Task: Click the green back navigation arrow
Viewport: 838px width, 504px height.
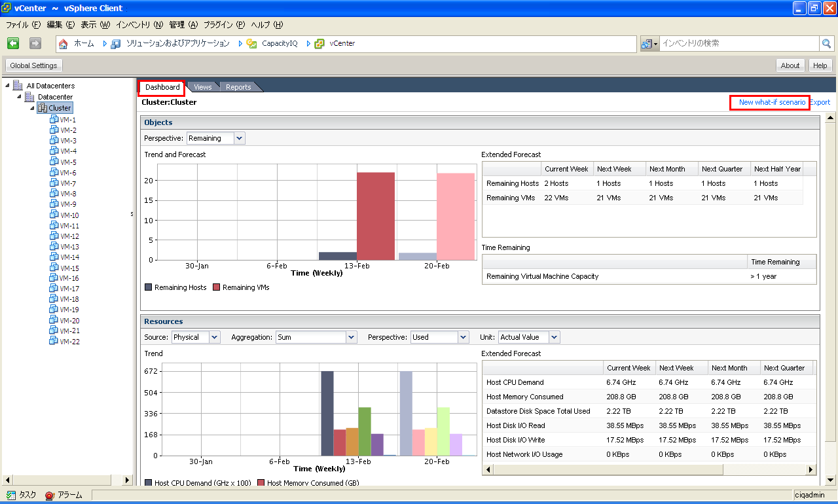Action: point(13,43)
